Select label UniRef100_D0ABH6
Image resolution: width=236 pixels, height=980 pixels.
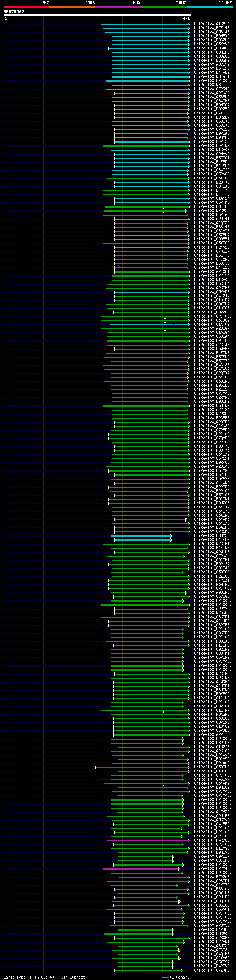(x=212, y=528)
